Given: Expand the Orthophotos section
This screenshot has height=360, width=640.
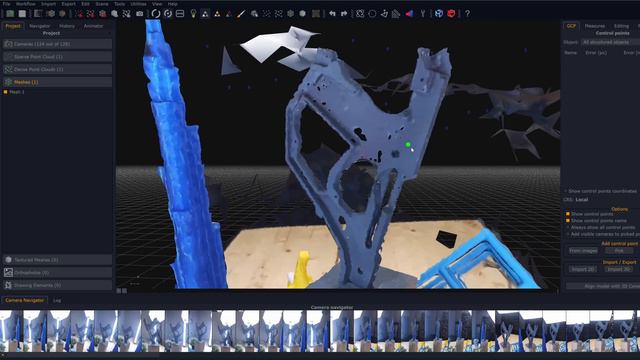Looking at the screenshot, I should coord(57,272).
